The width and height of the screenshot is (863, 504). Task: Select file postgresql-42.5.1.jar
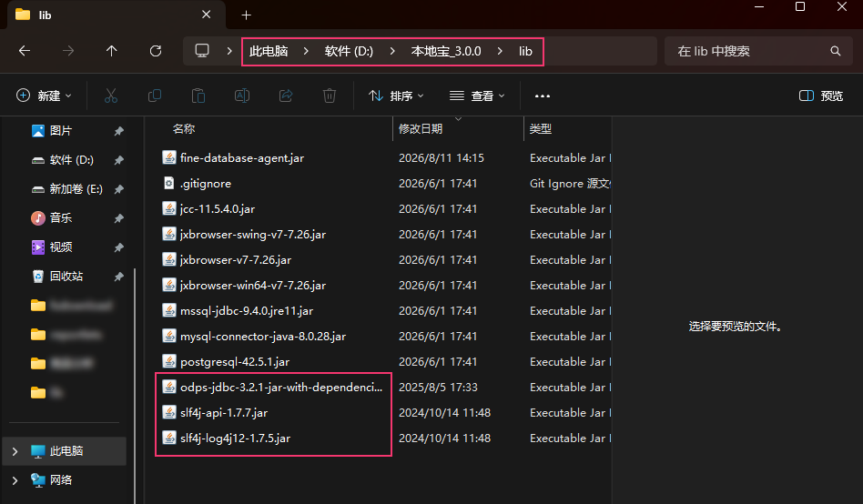click(235, 362)
